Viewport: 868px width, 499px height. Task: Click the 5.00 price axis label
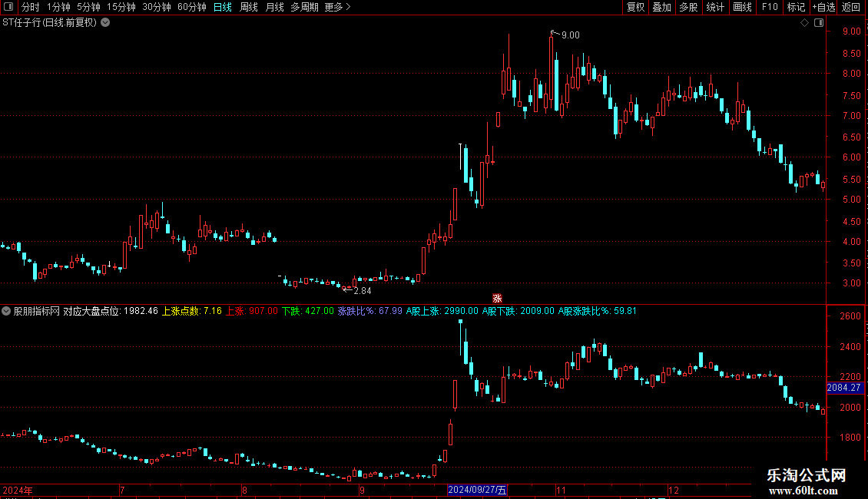coord(851,200)
